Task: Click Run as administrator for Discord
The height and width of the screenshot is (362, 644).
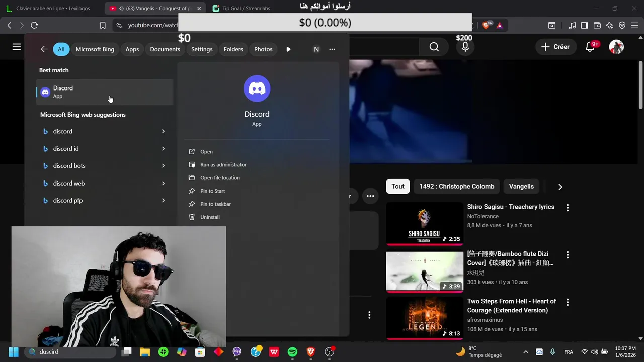Action: tap(223, 165)
